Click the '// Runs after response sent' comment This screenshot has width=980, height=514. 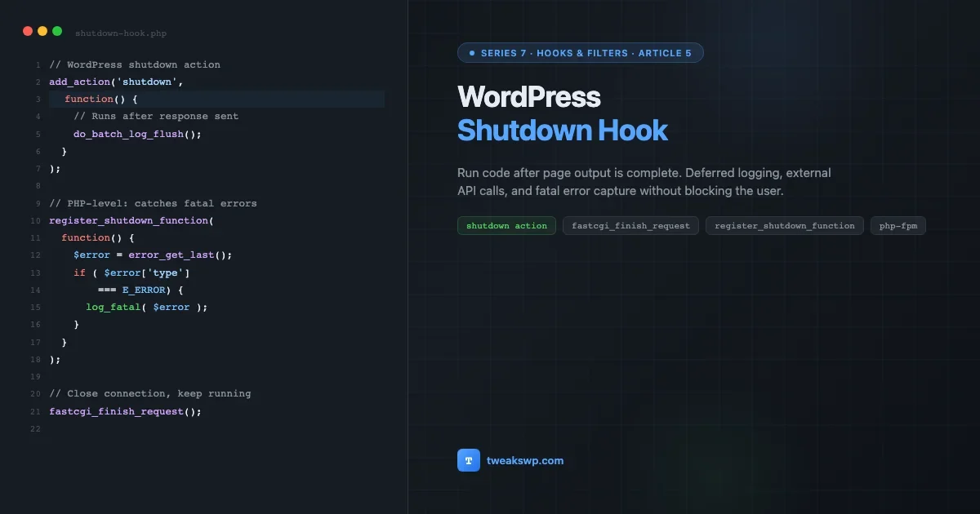click(156, 116)
